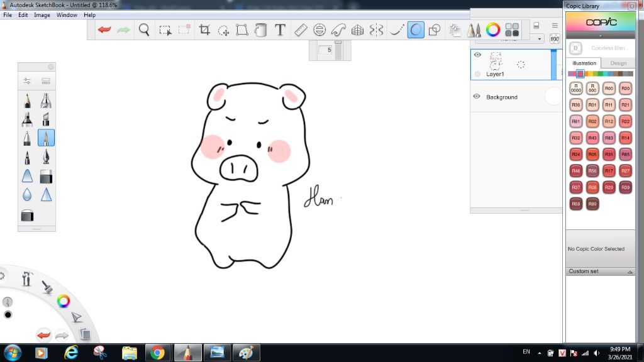Click the Deselect tool in the toolbar
Viewport: 644px width, 362px height.
point(184,30)
